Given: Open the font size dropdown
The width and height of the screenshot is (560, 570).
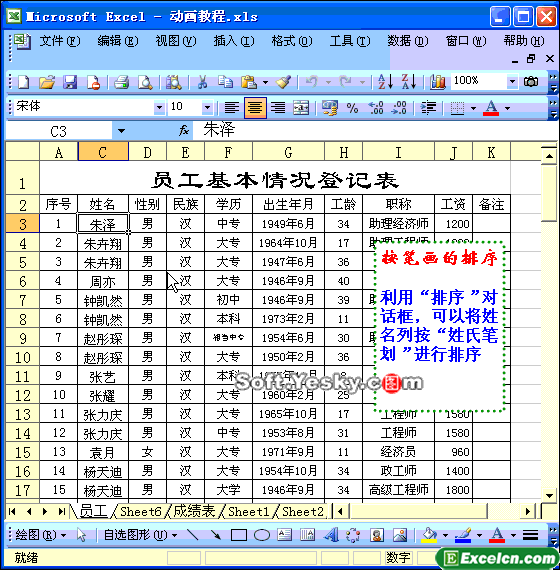Looking at the screenshot, I should 207,108.
